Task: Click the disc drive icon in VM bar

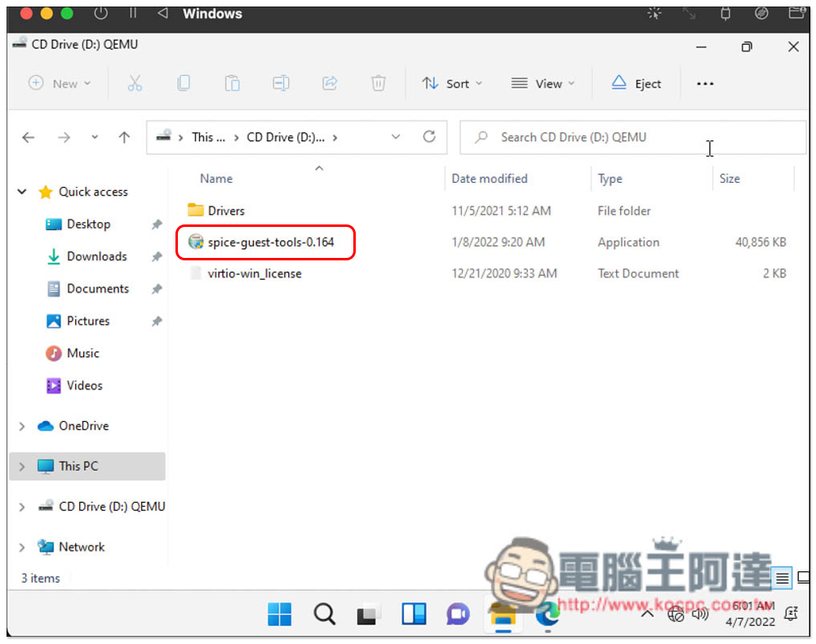Action: [761, 14]
